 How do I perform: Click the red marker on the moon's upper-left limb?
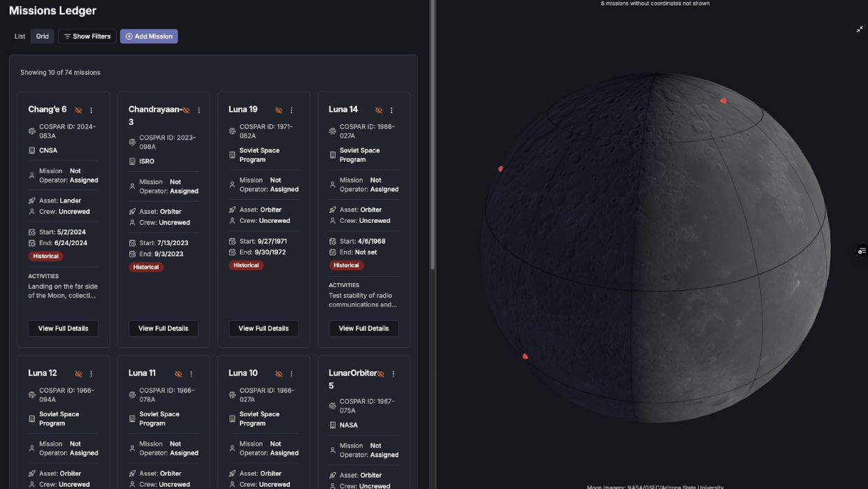click(500, 169)
